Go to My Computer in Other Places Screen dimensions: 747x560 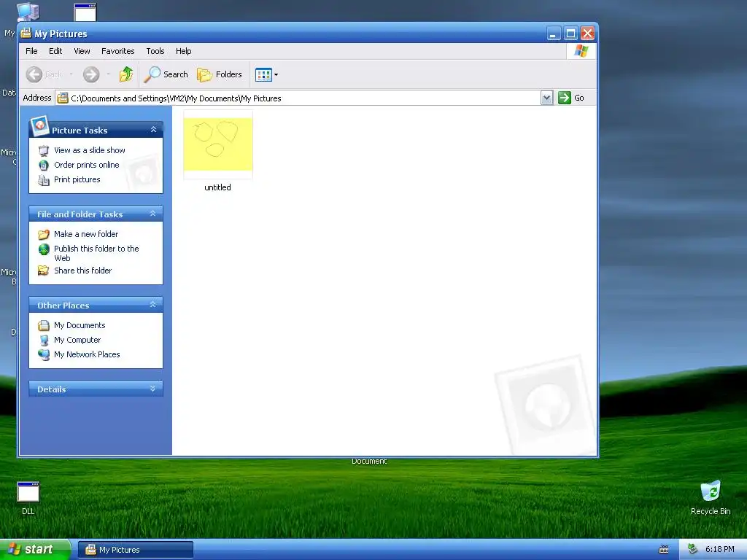77,340
